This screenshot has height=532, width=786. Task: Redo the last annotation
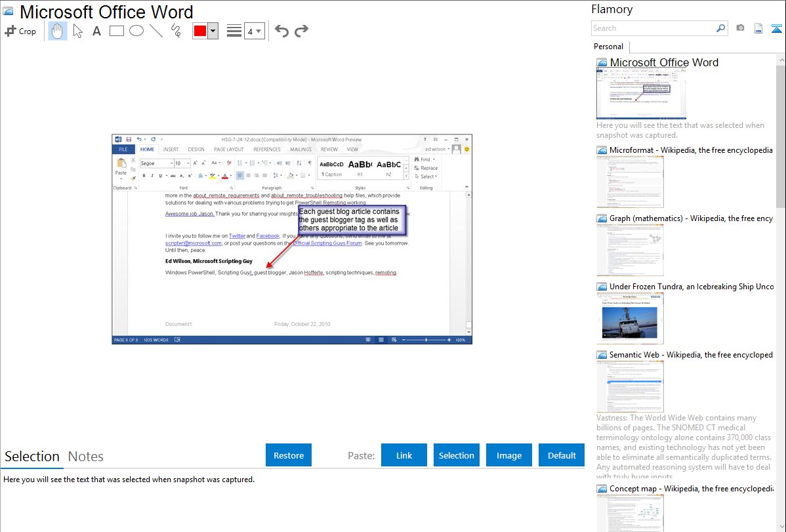pyautogui.click(x=301, y=31)
